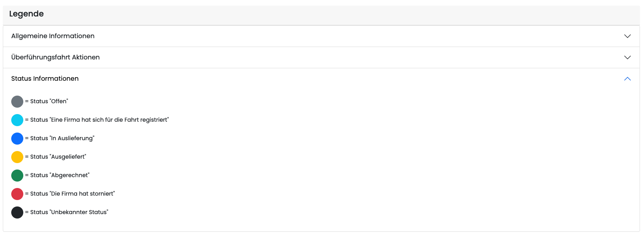Click the "Die Firma hat storniert" label
644x237 pixels.
[72, 194]
